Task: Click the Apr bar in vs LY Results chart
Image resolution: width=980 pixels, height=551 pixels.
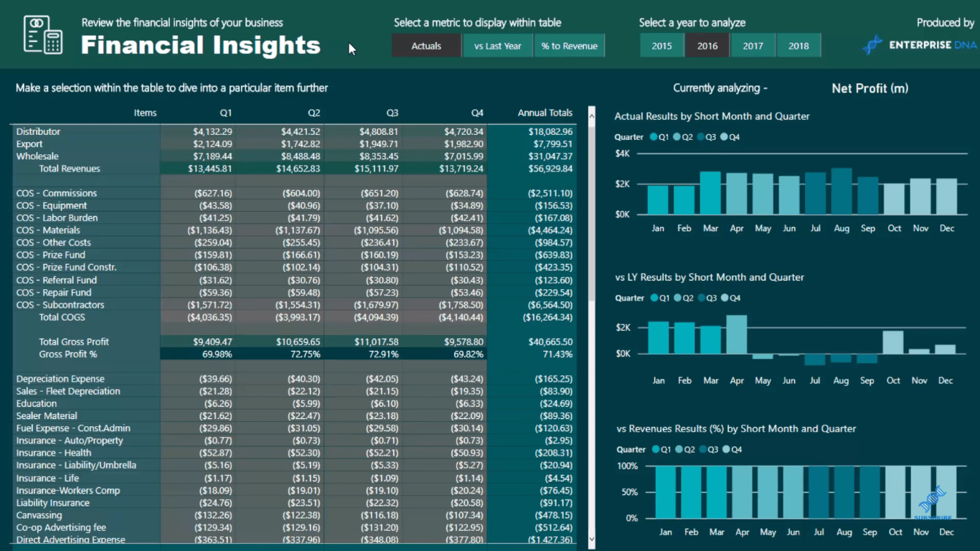Action: (x=737, y=334)
